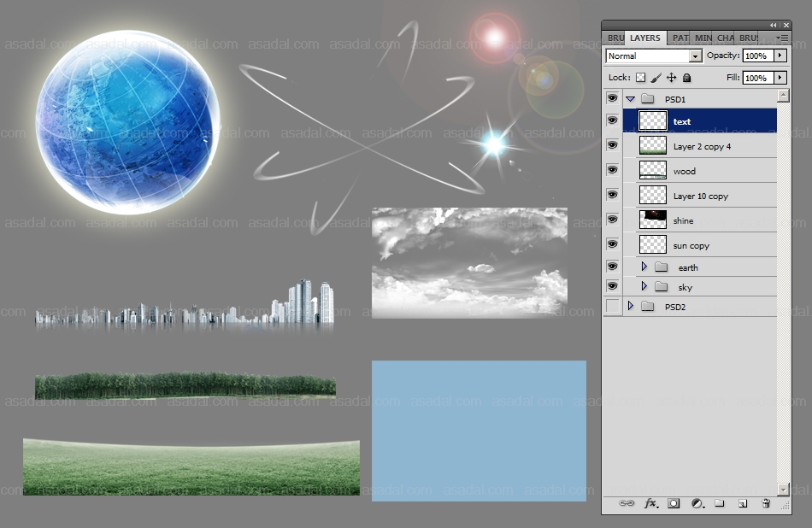Lock transparent pixels

pos(640,78)
